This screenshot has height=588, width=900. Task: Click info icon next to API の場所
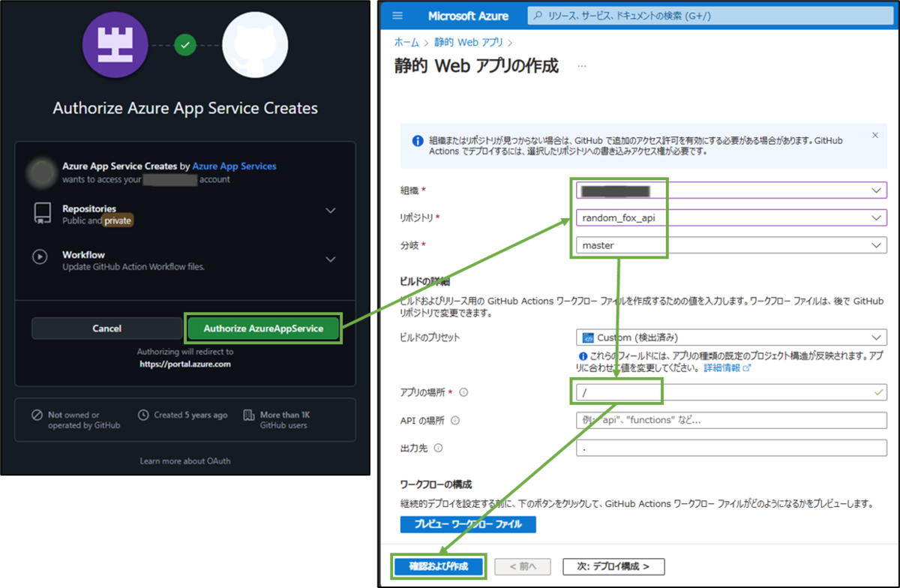pyautogui.click(x=455, y=421)
